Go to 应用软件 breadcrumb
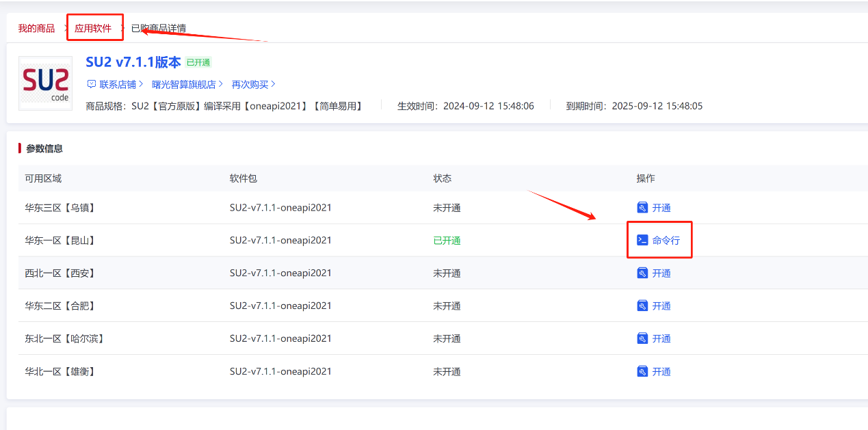Screen dimensions: 868x430 click(x=93, y=29)
